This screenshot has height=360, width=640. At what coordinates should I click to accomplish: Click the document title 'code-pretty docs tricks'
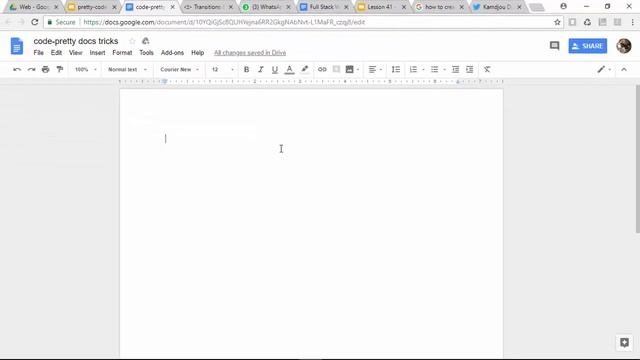[76, 41]
